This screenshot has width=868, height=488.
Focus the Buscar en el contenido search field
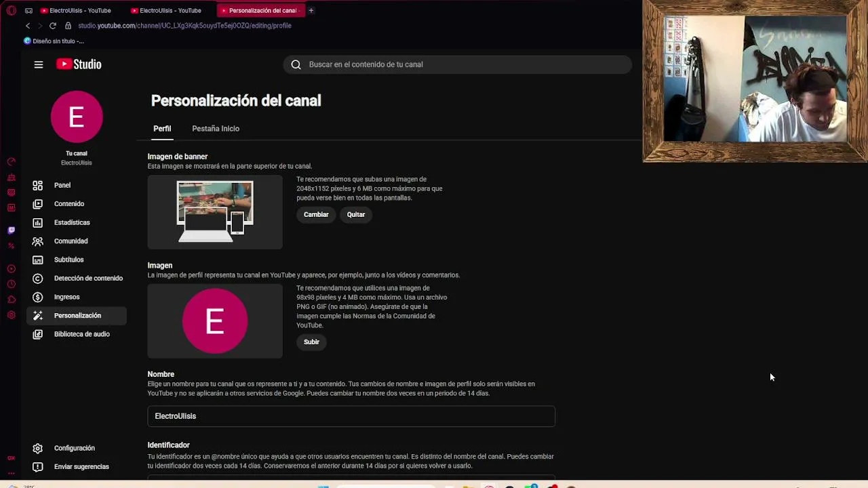coord(458,64)
